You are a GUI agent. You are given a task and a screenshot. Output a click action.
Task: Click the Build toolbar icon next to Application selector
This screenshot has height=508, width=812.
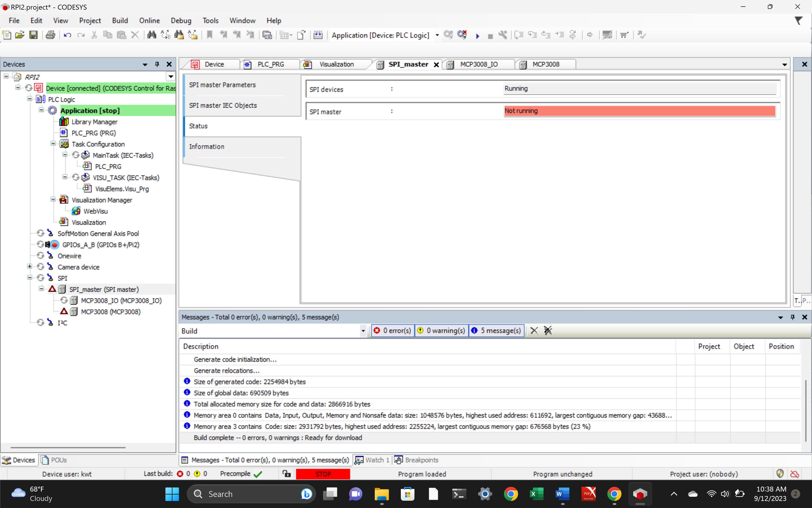tap(318, 35)
